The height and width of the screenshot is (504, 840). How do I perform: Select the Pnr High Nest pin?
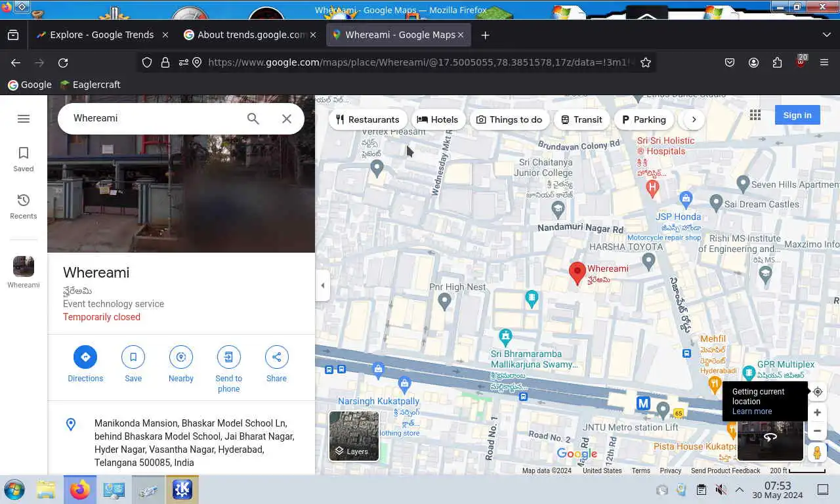click(x=444, y=301)
